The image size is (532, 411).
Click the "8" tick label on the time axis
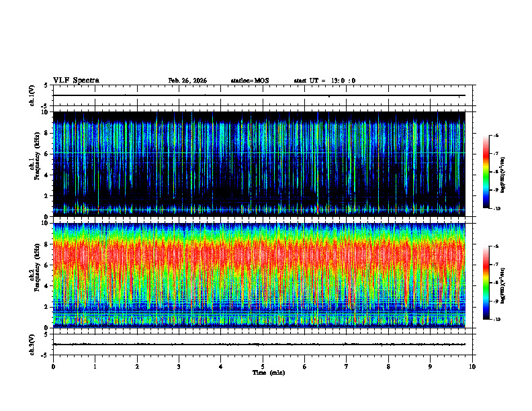pos(388,367)
